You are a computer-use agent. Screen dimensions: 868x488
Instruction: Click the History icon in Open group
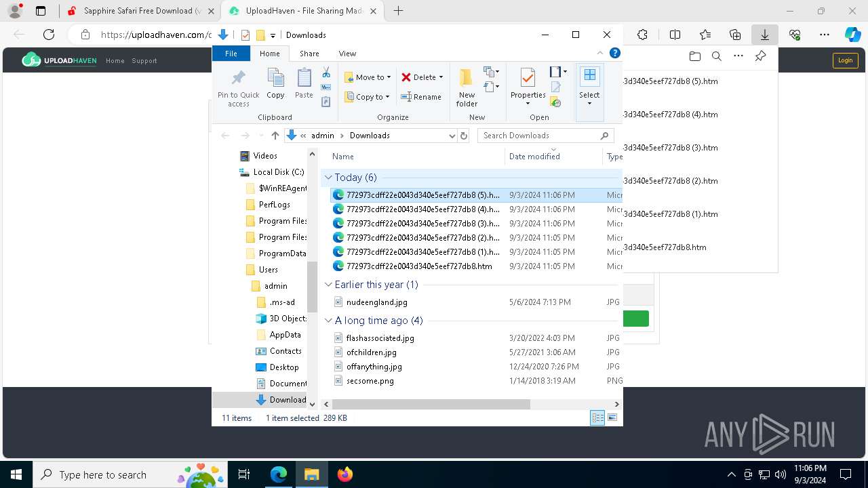pyautogui.click(x=556, y=102)
